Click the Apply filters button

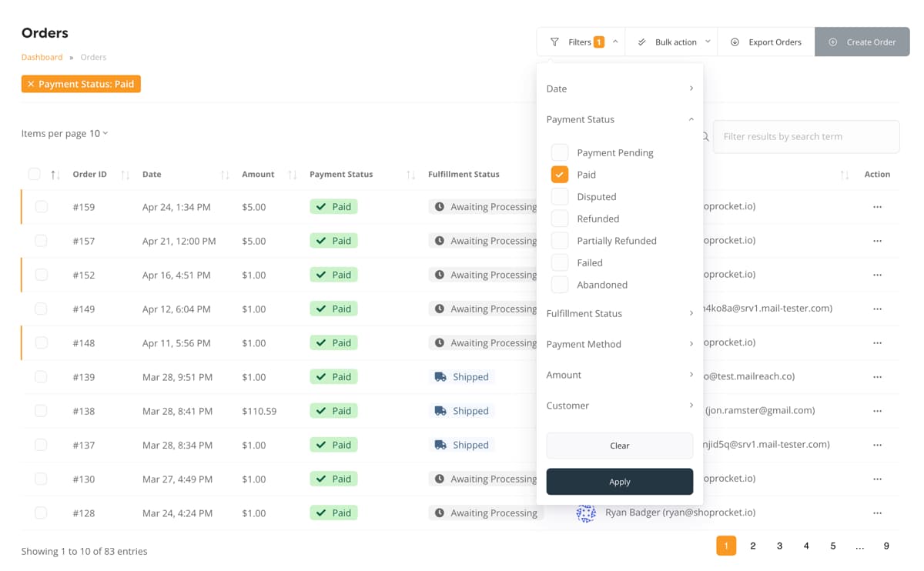[619, 482]
